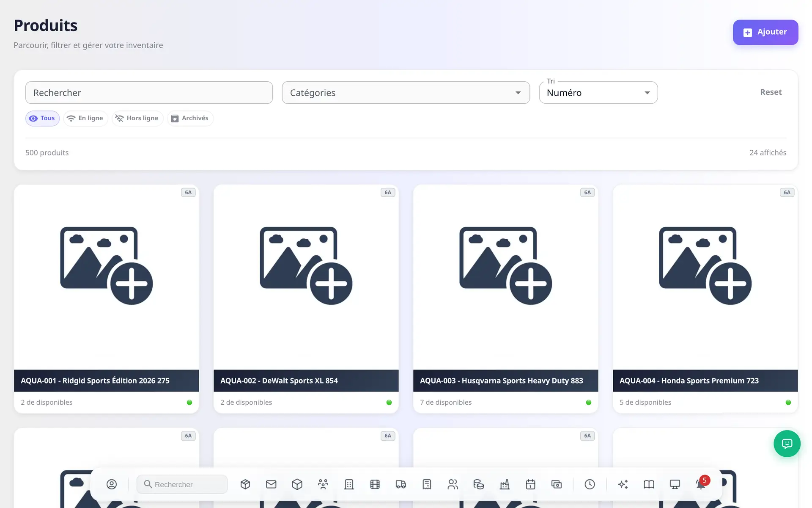812x508 pixels.
Task: Select title AQUA-003 - Husqvarna Sports Heavy Duty 883
Action: [x=502, y=381]
